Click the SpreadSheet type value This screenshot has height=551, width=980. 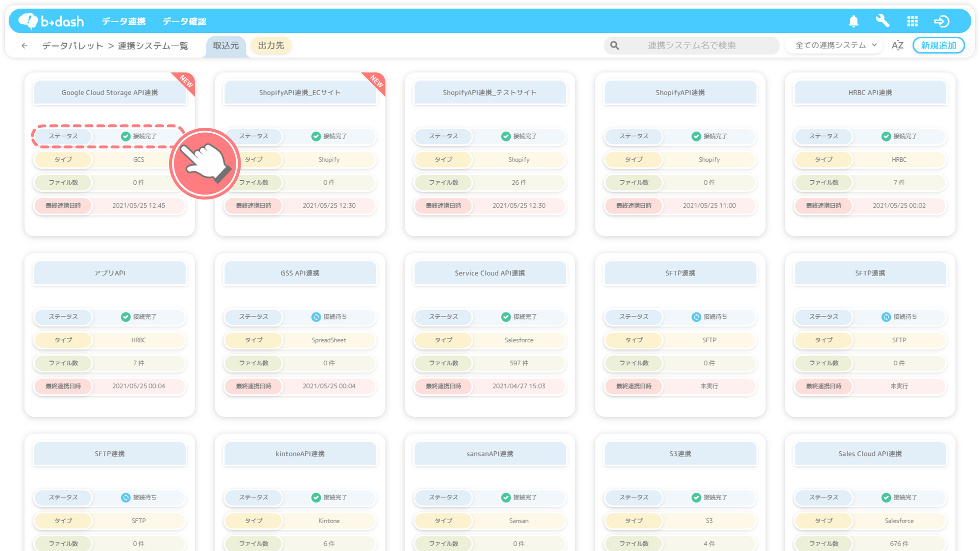click(329, 340)
